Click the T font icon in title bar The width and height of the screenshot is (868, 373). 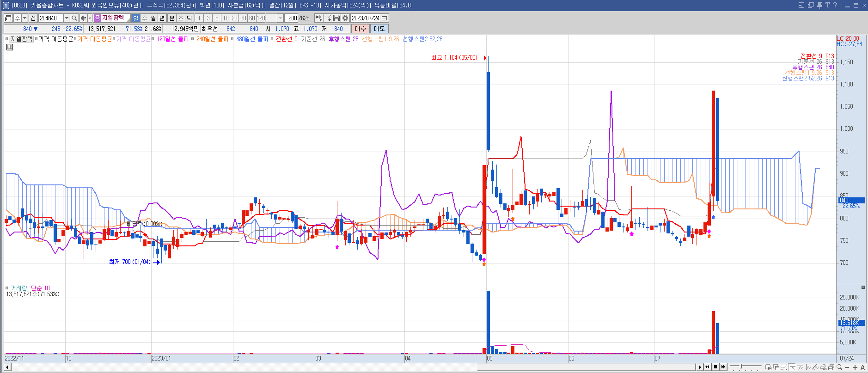pyautogui.click(x=827, y=5)
